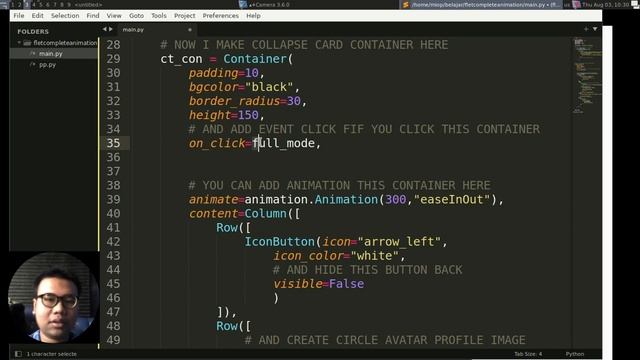640x360 pixels.
Task: Click line number 35 in gutter
Action: 113,143
